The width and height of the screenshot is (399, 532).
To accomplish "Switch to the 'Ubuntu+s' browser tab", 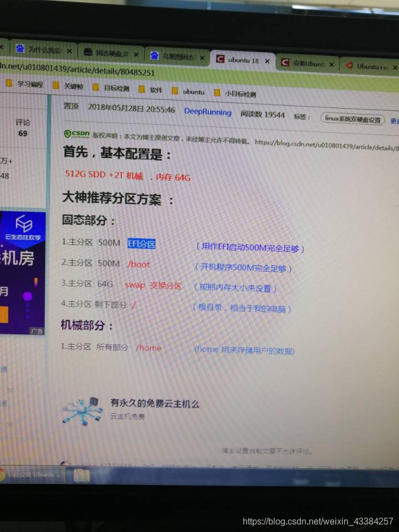I will coord(371,66).
